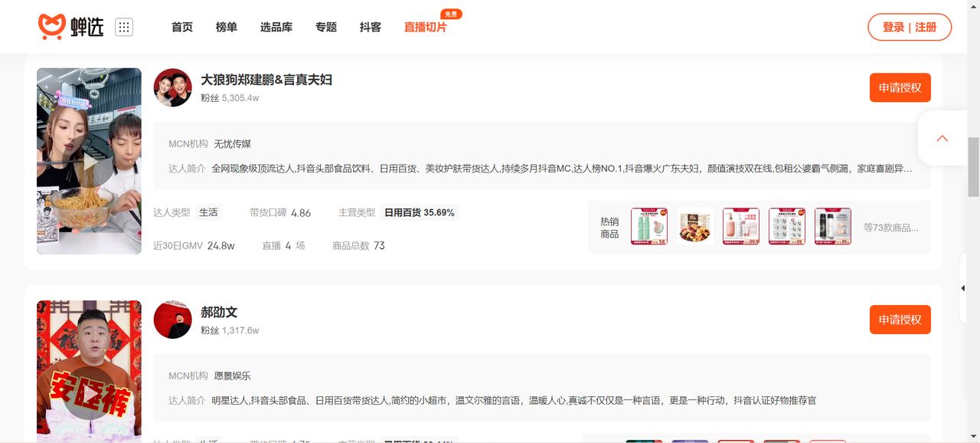Click the 日用百货 35.69% main category tag
This screenshot has height=443, width=980.
pos(420,212)
